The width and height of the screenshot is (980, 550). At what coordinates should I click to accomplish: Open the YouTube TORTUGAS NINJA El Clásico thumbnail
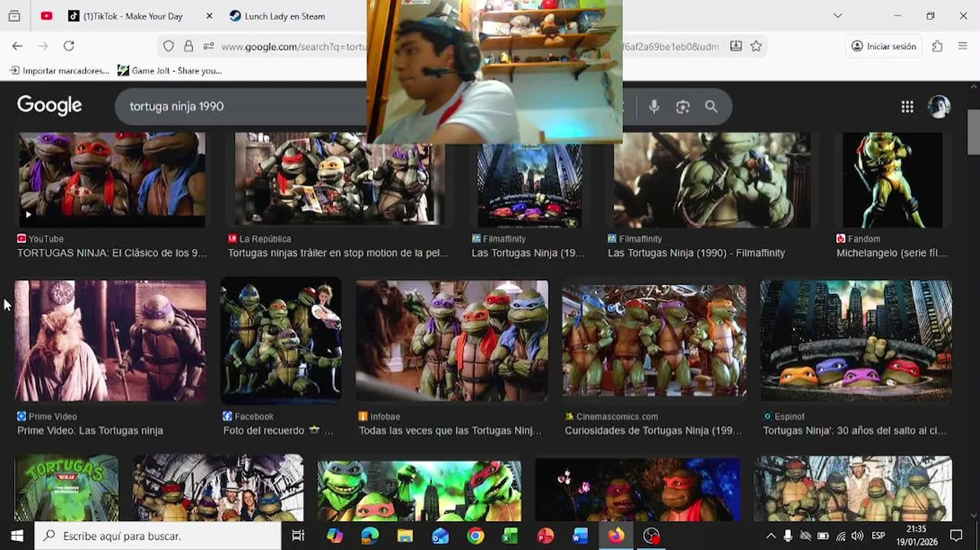[x=111, y=180]
